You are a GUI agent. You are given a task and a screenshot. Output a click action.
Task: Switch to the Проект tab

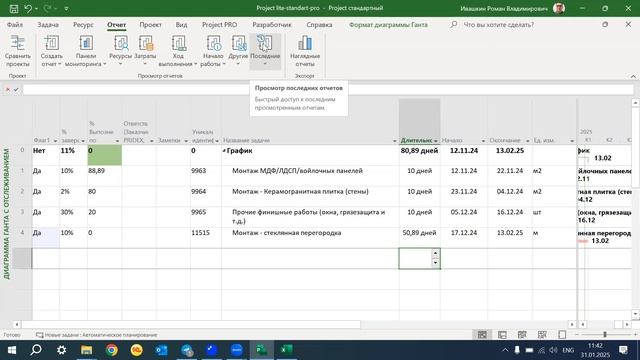[151, 25]
